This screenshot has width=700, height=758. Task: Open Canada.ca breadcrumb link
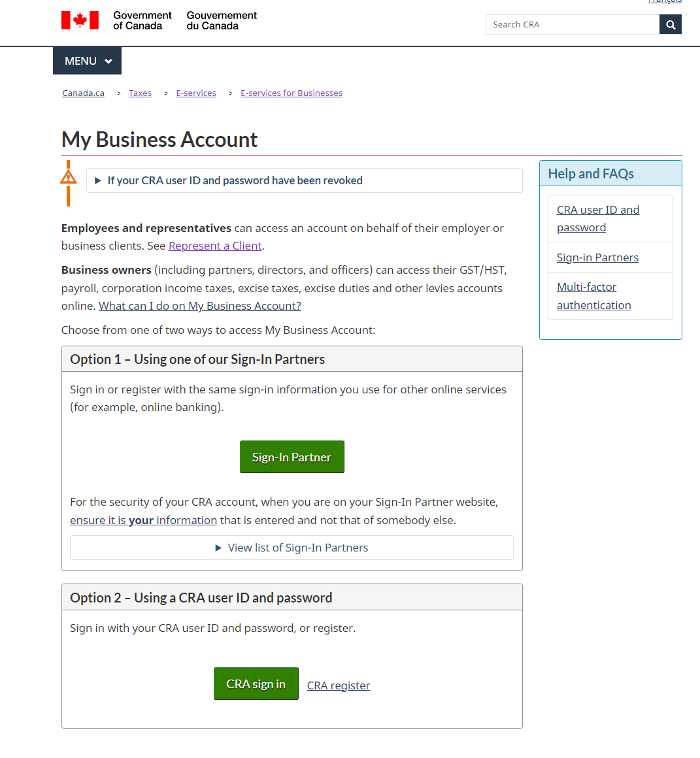click(x=83, y=93)
